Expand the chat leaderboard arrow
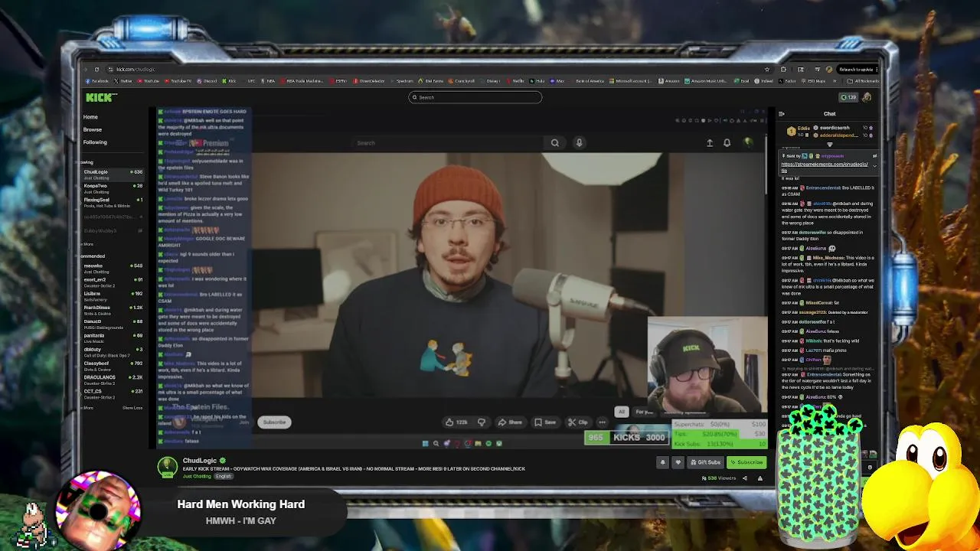 (x=830, y=145)
